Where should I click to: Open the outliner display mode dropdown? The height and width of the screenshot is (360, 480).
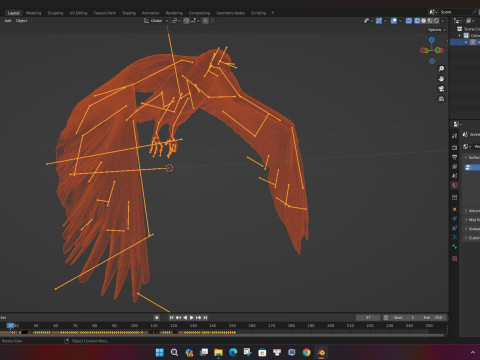(458, 21)
